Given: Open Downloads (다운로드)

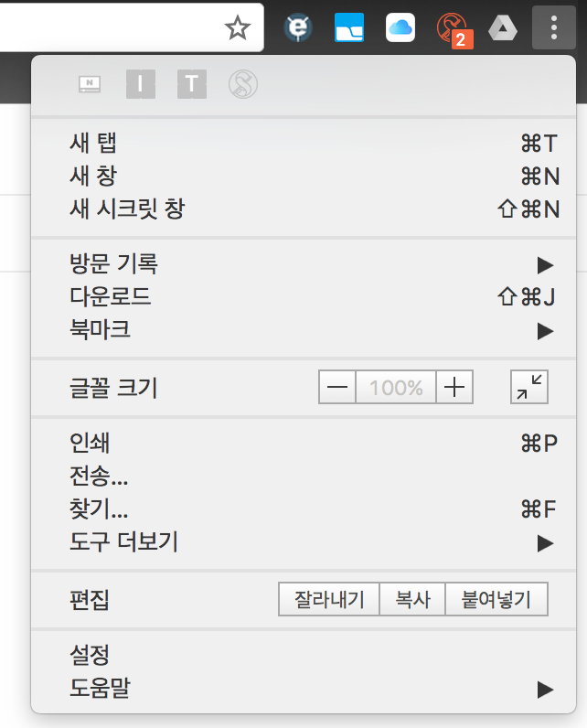Looking at the screenshot, I should (x=304, y=296).
